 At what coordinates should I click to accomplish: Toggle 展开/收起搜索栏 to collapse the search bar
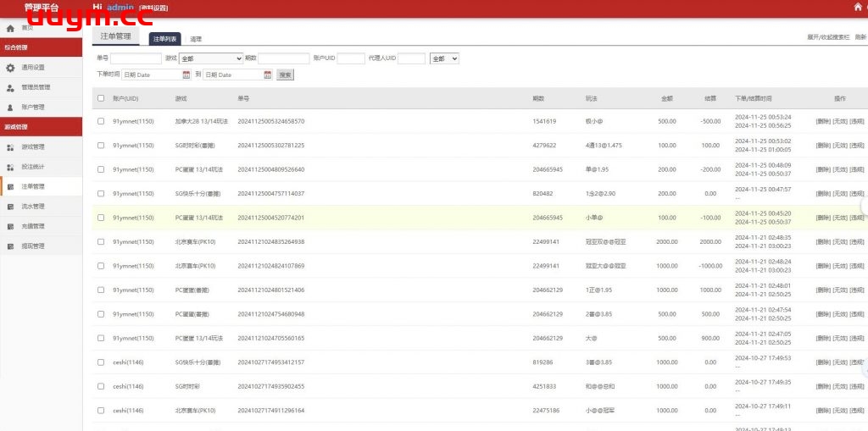pyautogui.click(x=827, y=37)
